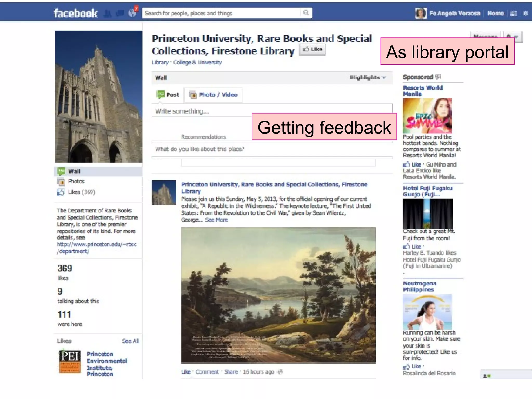Open friend requests icon in top bar
Screen dimensions: 532x399
pos(108,13)
